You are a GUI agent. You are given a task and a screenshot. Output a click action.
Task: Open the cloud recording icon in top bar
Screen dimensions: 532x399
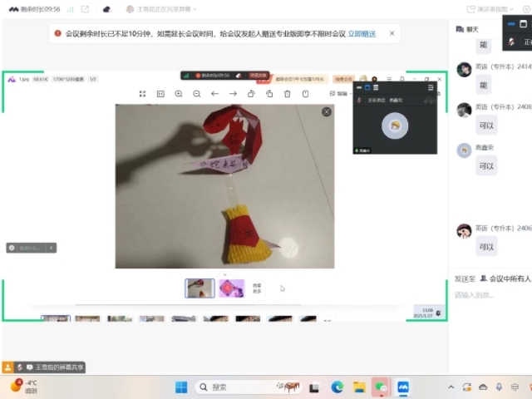click(x=107, y=9)
